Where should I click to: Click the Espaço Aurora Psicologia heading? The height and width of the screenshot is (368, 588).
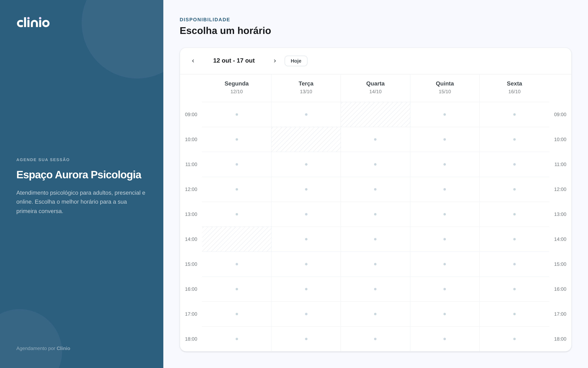(79, 175)
